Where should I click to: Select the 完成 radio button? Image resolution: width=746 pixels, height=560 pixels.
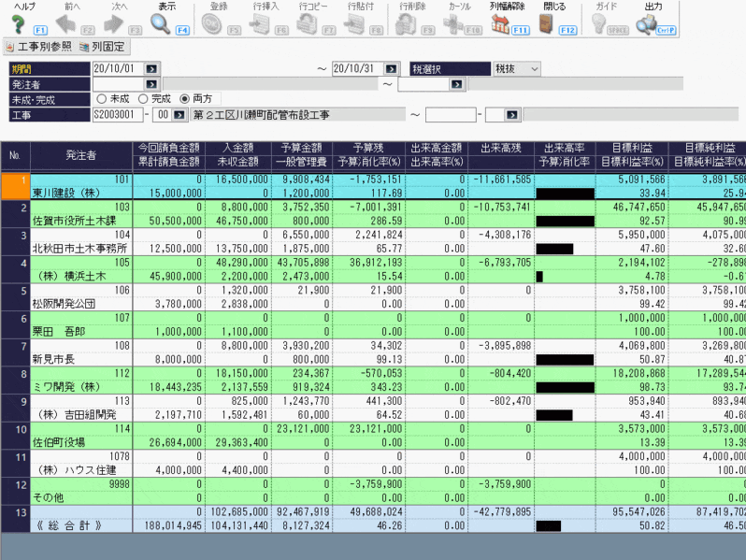click(x=142, y=99)
